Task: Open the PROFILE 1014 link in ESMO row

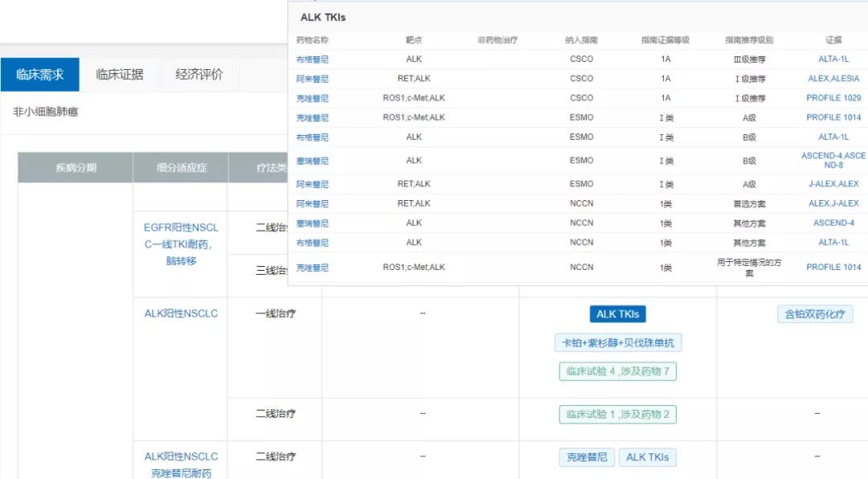Action: (833, 117)
